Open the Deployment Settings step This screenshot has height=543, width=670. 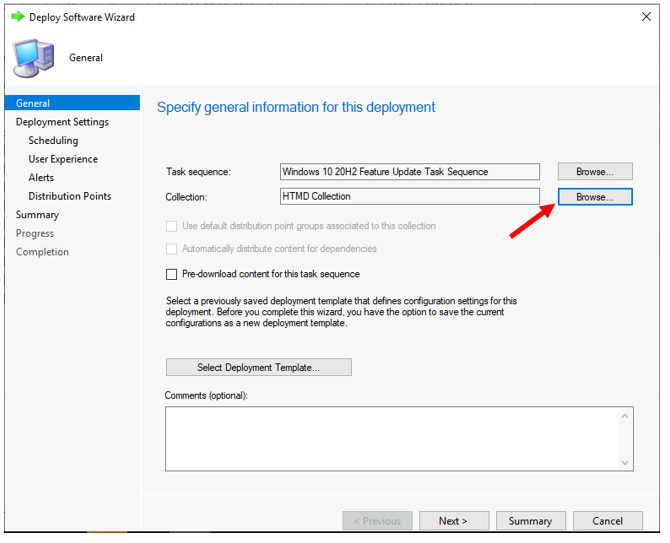[x=62, y=122]
